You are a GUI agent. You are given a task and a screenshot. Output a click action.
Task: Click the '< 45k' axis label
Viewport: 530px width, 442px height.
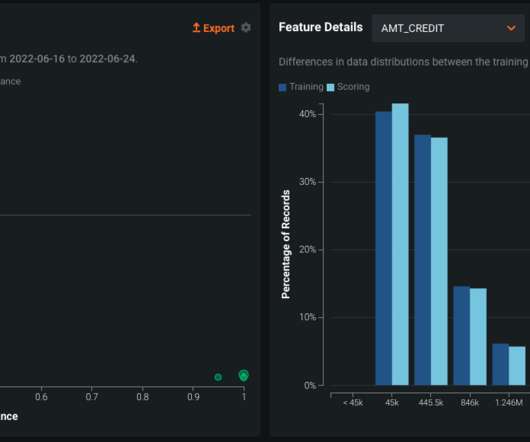tap(353, 403)
